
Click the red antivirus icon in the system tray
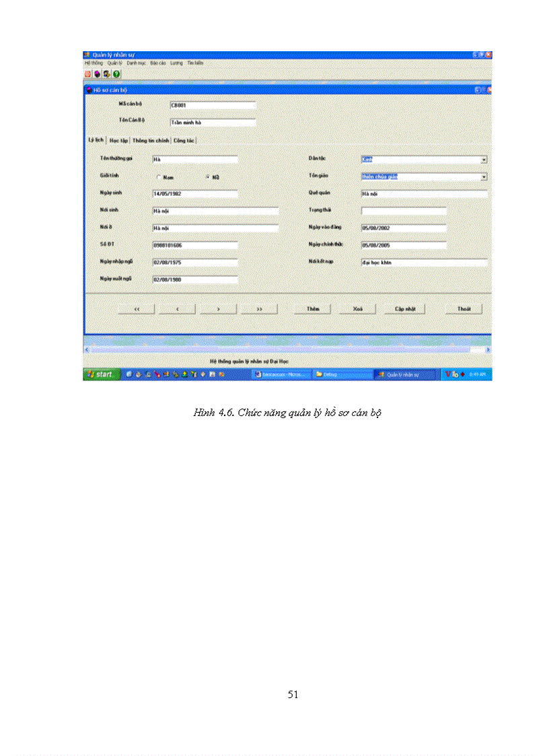point(448,374)
